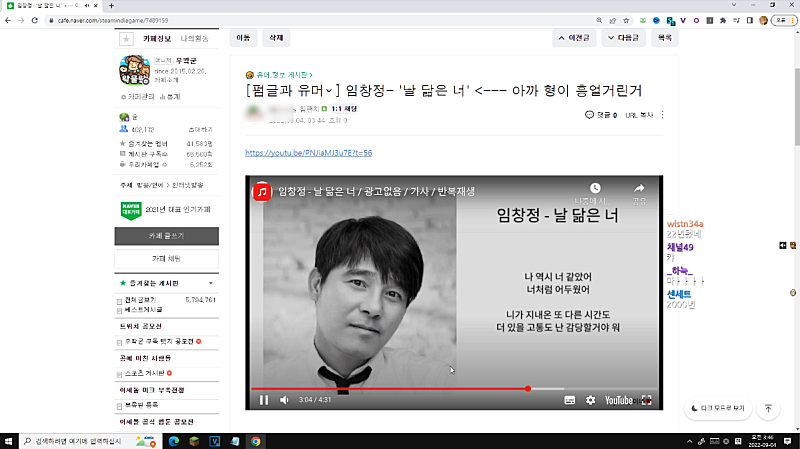Open the youtu.be video link
This screenshot has height=449, width=800.
click(x=309, y=153)
